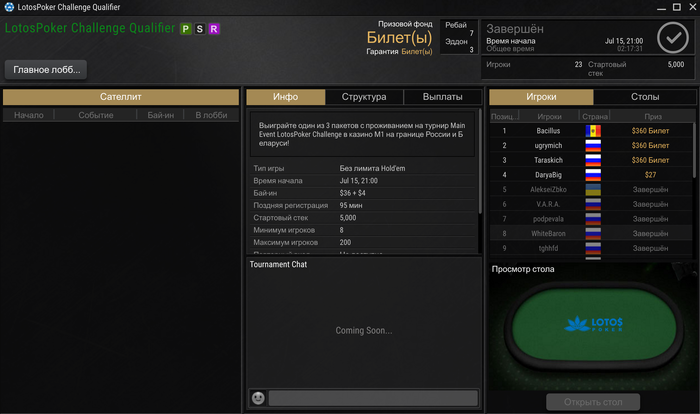Open the emoji smiley picker in chat
The width and height of the screenshot is (700, 414).
tap(258, 398)
